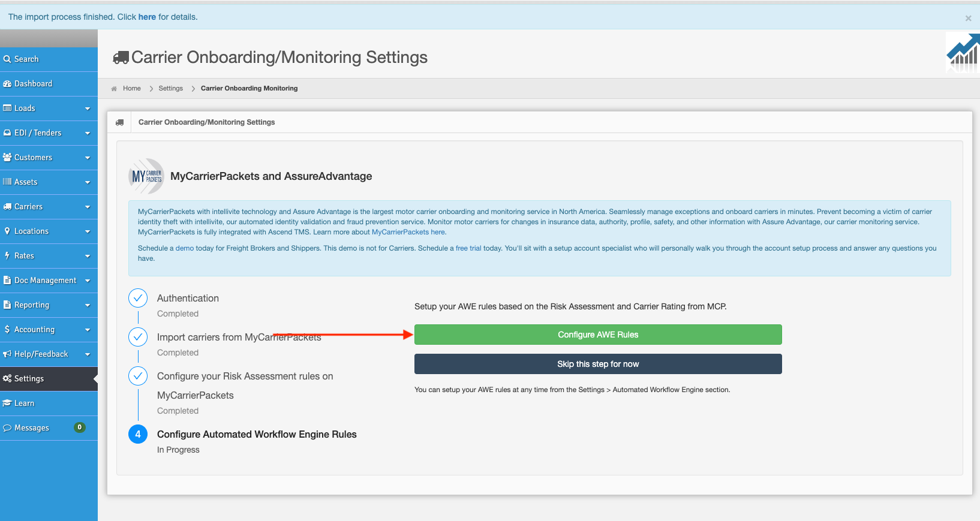Select Settings in the sidebar
Screen dimensions: 980x521
tap(49, 378)
